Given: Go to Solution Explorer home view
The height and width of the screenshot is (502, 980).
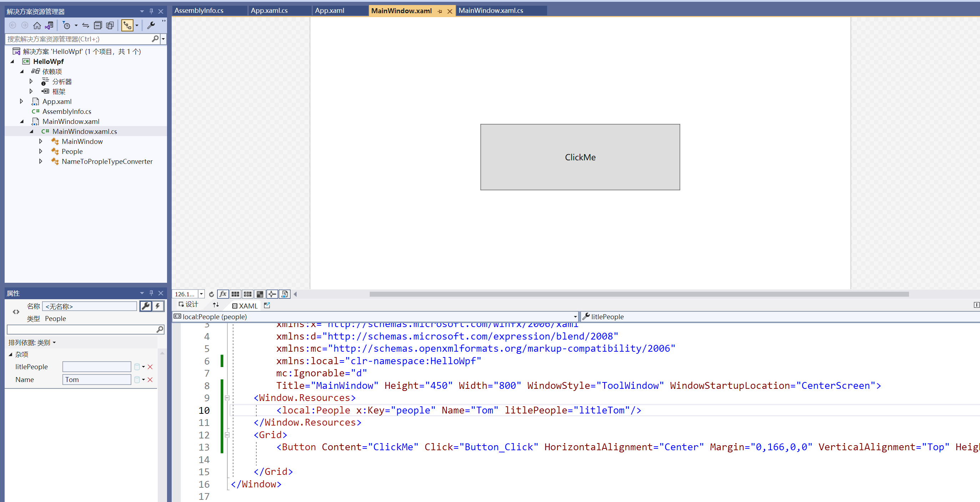Looking at the screenshot, I should tap(37, 25).
